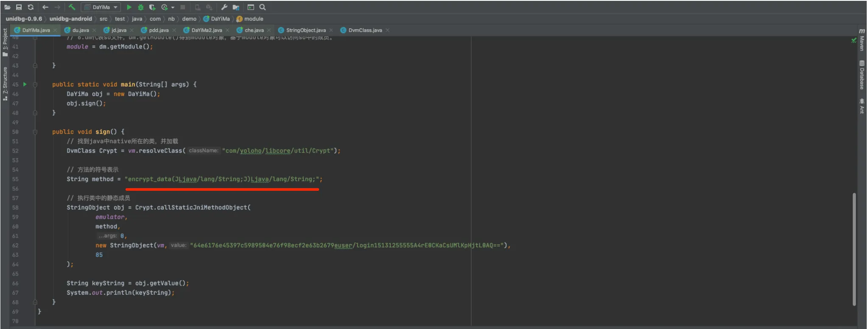Open the Ant side panel
868x329 pixels.
pyautogui.click(x=862, y=106)
